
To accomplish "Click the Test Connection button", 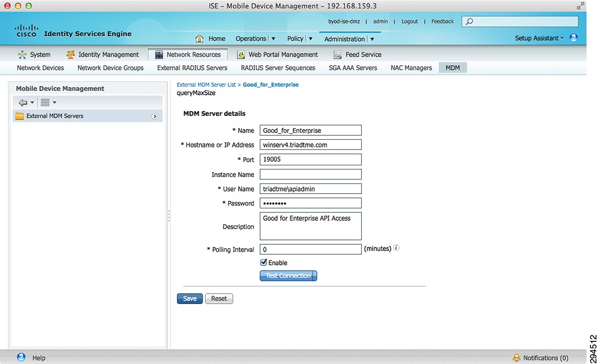I will [288, 275].
